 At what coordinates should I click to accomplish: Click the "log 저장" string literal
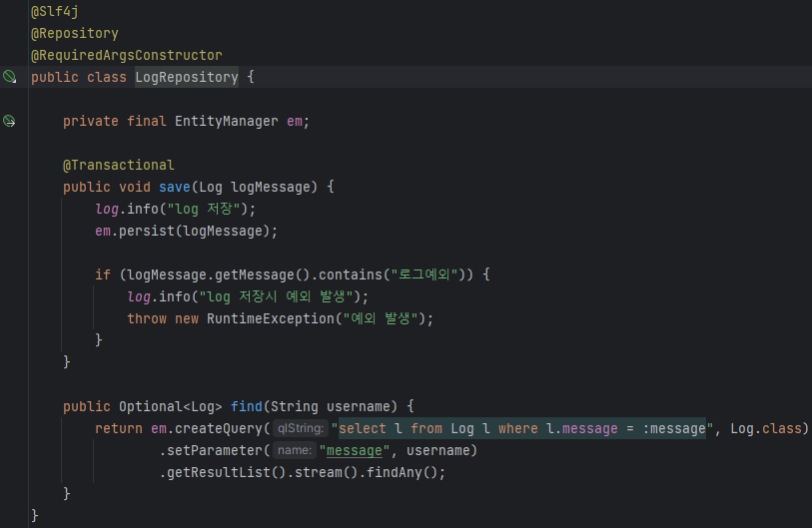[x=204, y=210]
